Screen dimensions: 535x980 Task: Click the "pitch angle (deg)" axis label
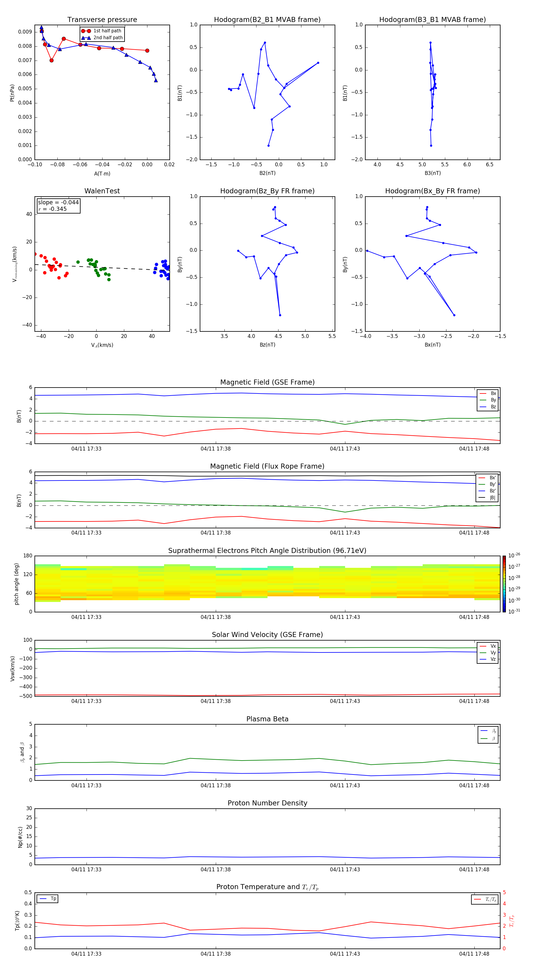point(16,584)
